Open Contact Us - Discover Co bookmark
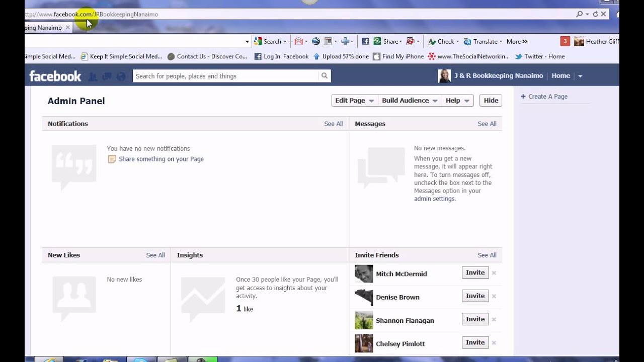The height and width of the screenshot is (362, 644). click(x=207, y=56)
